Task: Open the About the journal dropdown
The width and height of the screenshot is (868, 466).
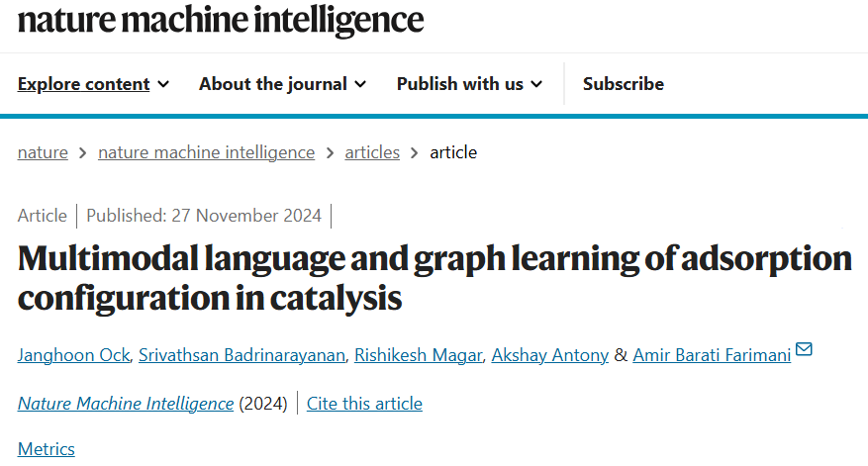Action: point(282,84)
